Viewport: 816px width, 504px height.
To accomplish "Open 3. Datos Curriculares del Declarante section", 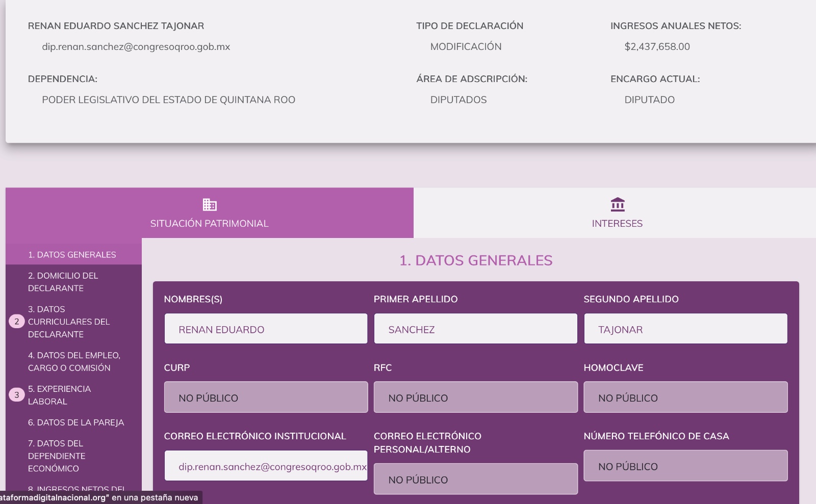I will 69,322.
